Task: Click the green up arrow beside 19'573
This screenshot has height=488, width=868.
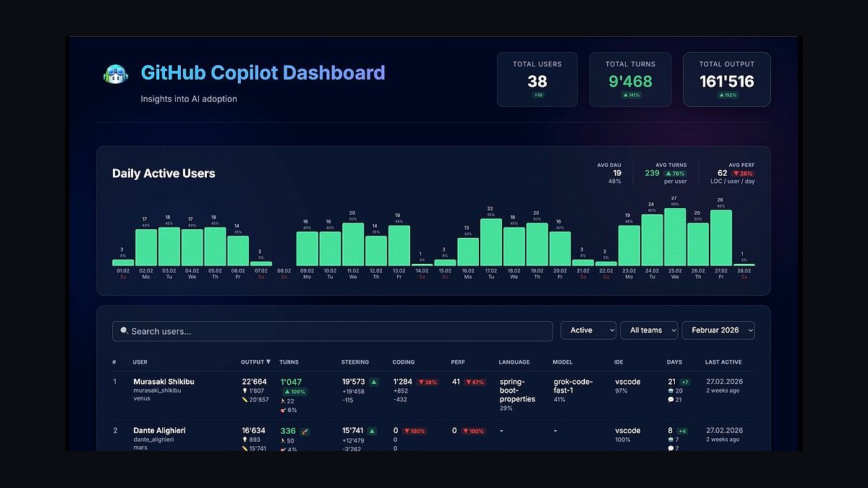Action: tap(374, 382)
